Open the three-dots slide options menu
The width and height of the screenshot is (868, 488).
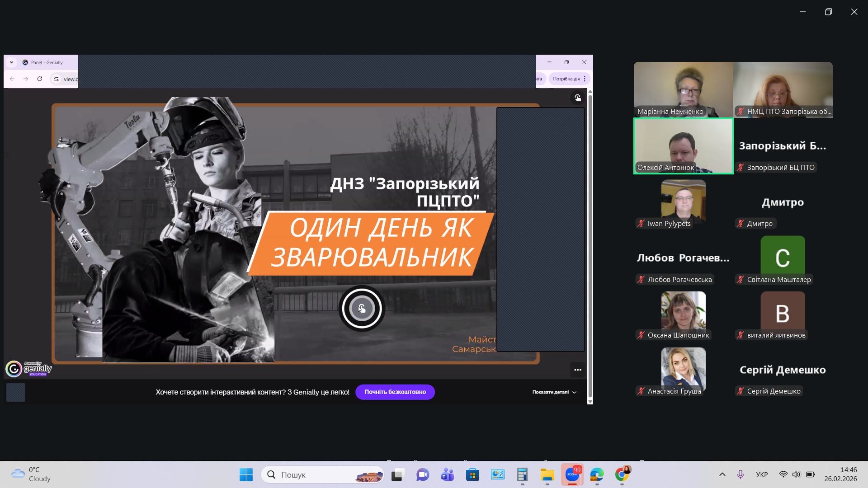point(577,370)
